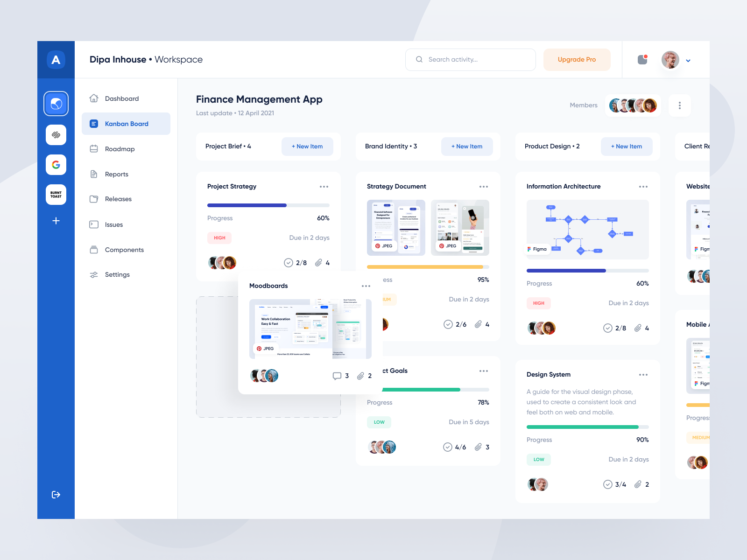Viewport: 747px width, 560px height.
Task: Add a new workspace with the plus icon
Action: pos(56,221)
